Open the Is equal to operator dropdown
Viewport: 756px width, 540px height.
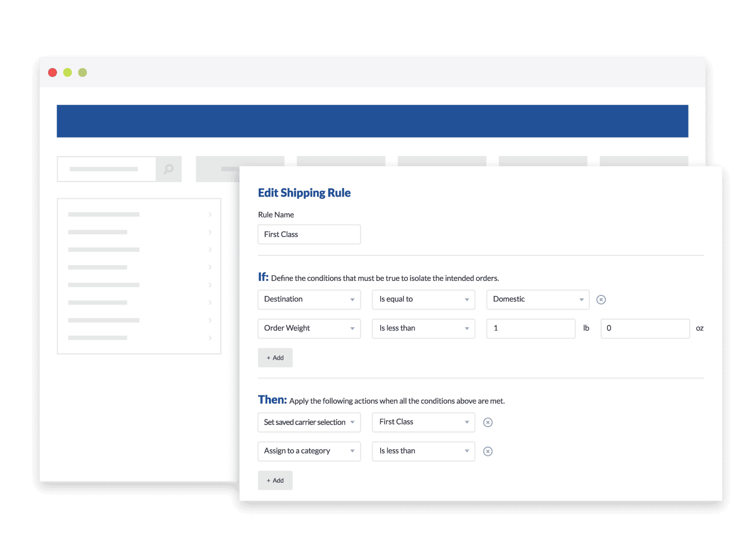423,299
